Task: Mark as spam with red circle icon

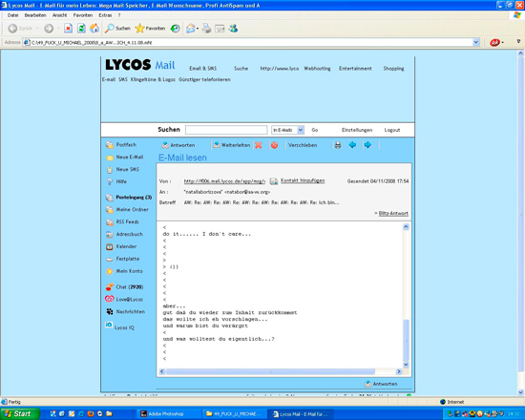Action: click(274, 145)
